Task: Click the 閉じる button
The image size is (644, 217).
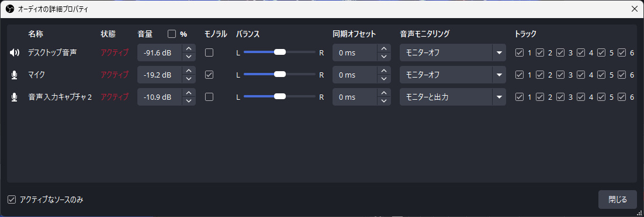Action: click(x=617, y=199)
